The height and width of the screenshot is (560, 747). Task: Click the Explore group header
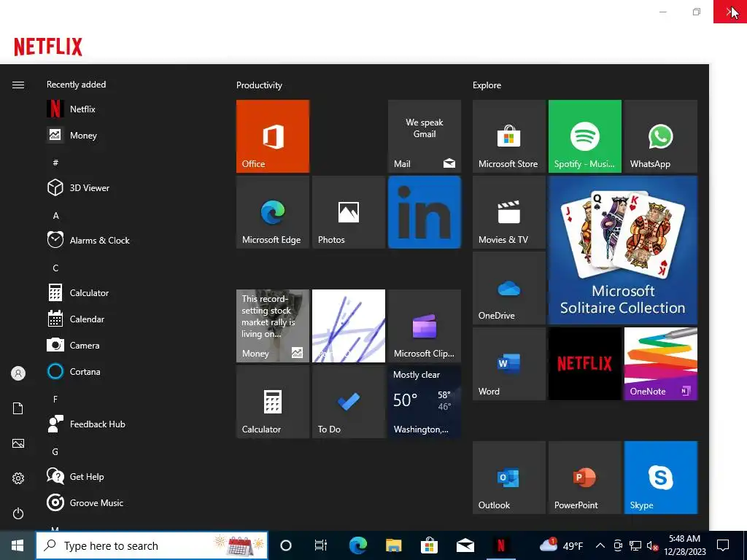coord(487,85)
